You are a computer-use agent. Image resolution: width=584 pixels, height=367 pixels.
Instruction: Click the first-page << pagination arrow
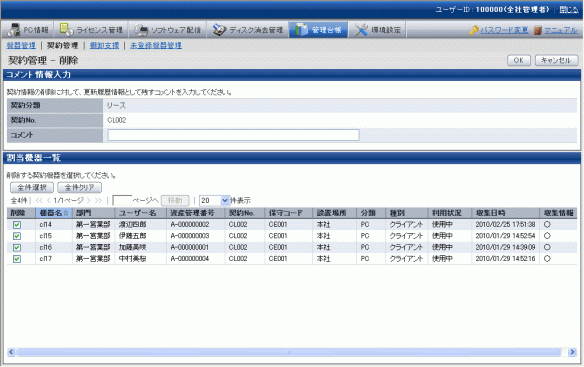pyautogui.click(x=39, y=200)
